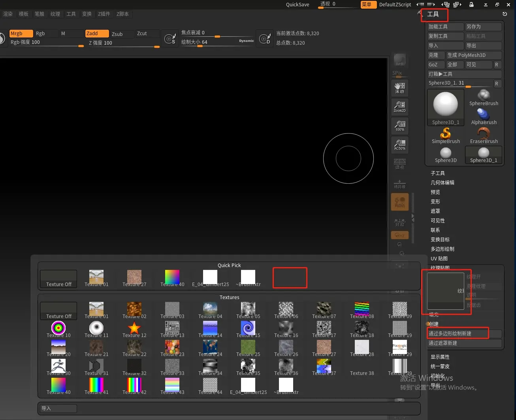Expand the 可见性 section
516x420 pixels.
(437, 220)
